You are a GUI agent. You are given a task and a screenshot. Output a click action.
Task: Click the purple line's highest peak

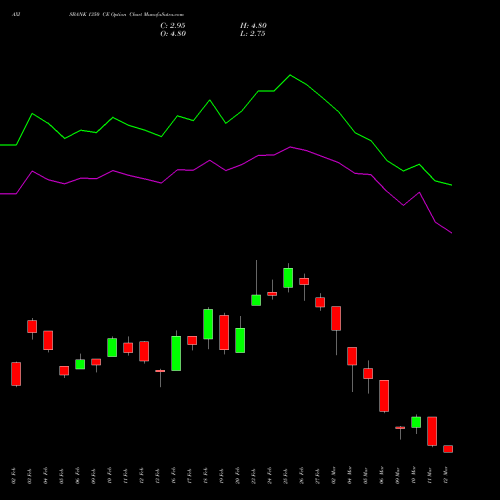click(x=290, y=147)
